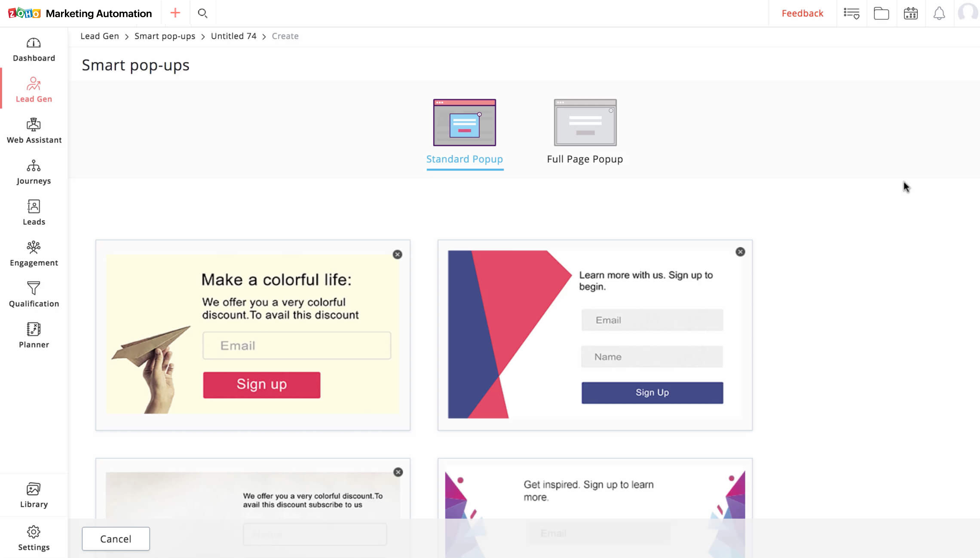Viewport: 980px width, 558px height.
Task: Open Planner from sidebar
Action: tap(34, 334)
